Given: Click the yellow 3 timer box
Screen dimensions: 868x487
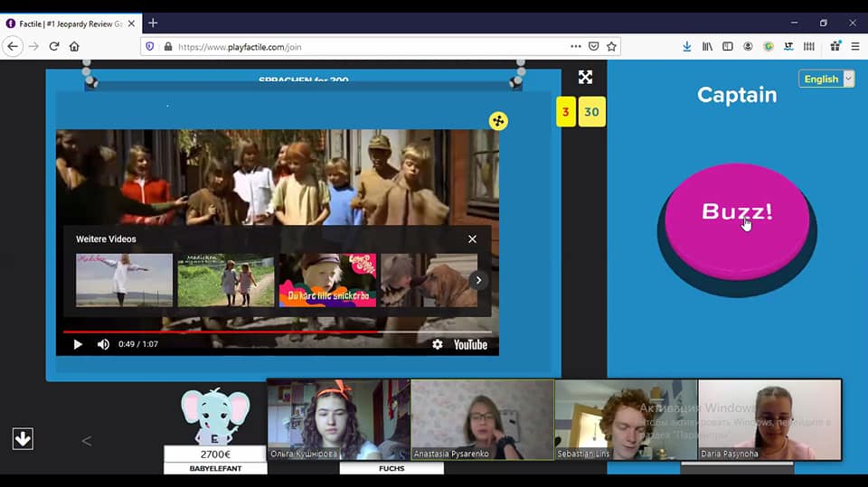Looking at the screenshot, I should coord(566,112).
